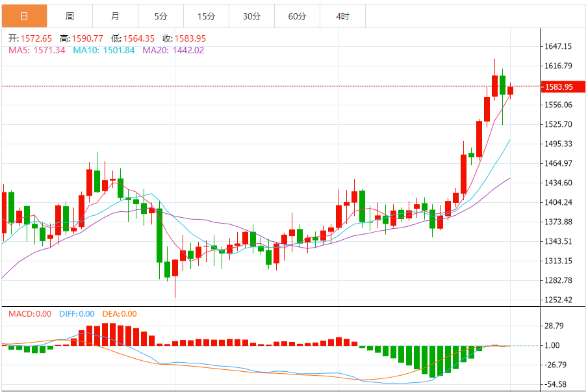588x392 pixels.
Task: Open the 30分 interval tab
Action: (251, 16)
